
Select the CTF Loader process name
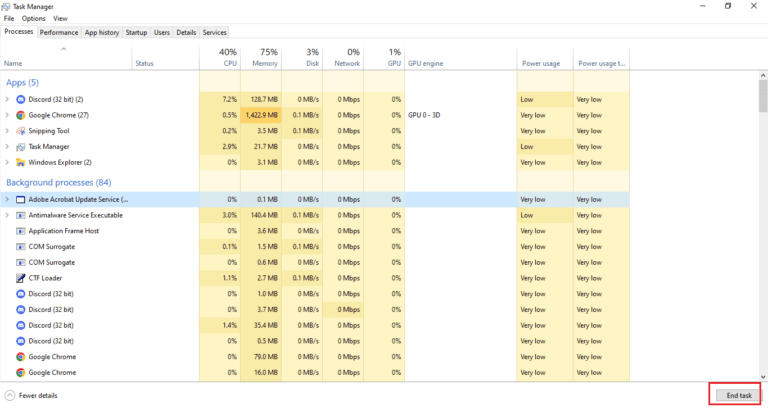pyautogui.click(x=45, y=278)
